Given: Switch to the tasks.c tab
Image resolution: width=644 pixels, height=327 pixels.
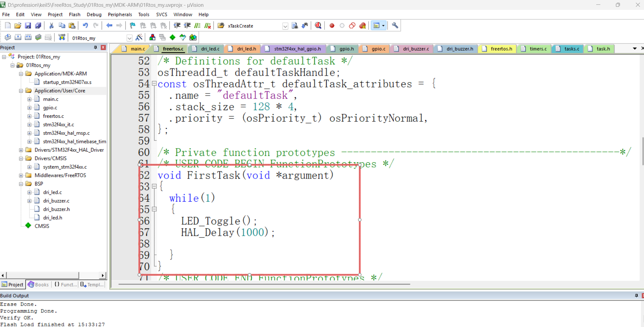Looking at the screenshot, I should (568, 49).
